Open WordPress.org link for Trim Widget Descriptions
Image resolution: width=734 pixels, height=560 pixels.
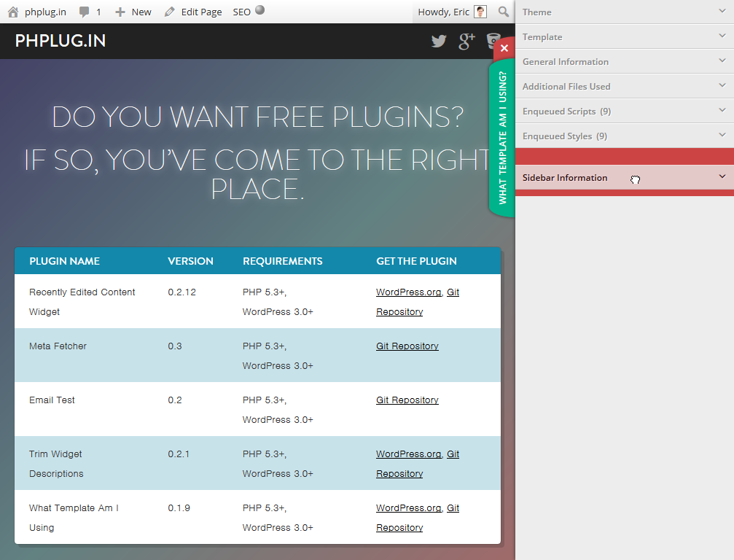pyautogui.click(x=408, y=454)
